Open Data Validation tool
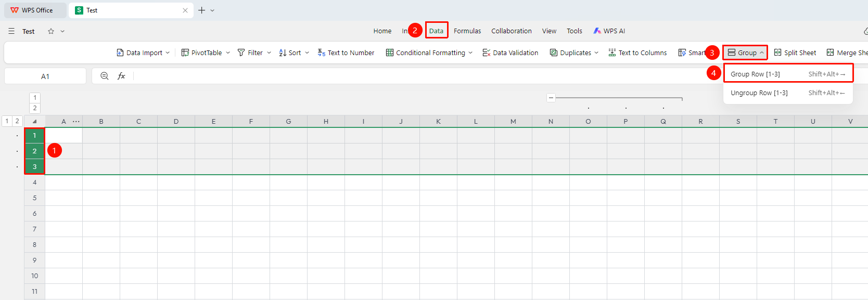Viewport: 868px width, 300px height. coord(510,53)
